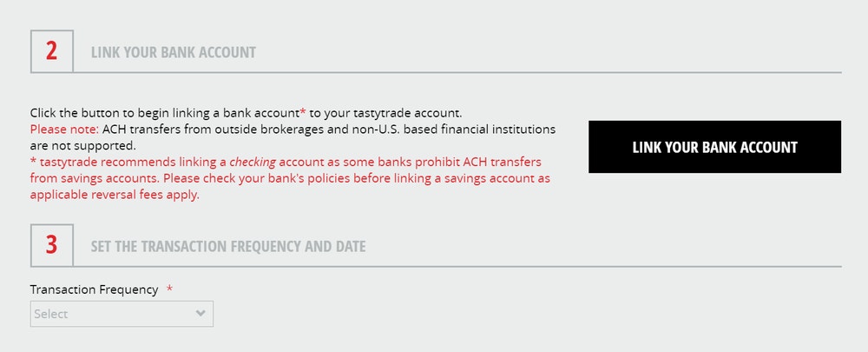The image size is (868, 352).
Task: Click the 'are not supported.' text line
Action: pyautogui.click(x=83, y=146)
